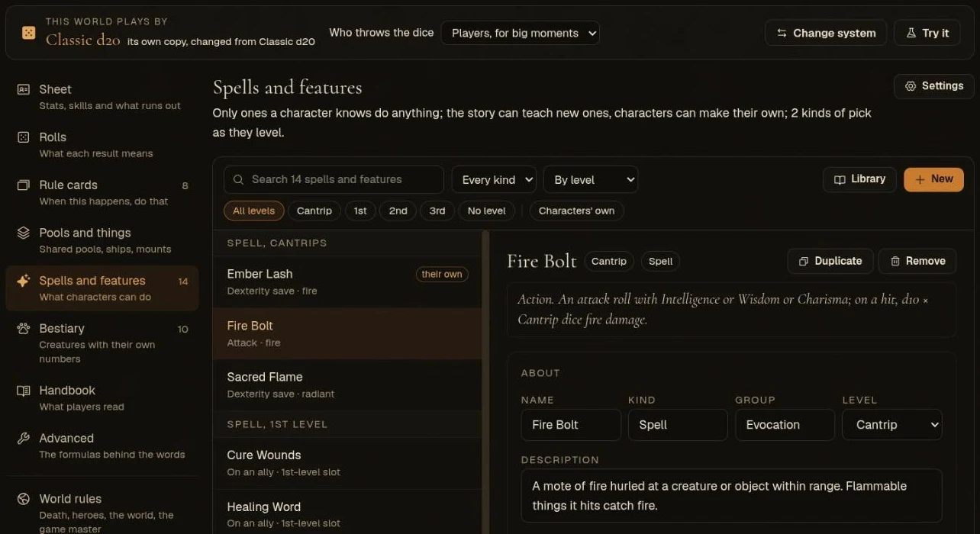The width and height of the screenshot is (980, 534).
Task: Navigate to Pools and things
Action: click(x=102, y=240)
